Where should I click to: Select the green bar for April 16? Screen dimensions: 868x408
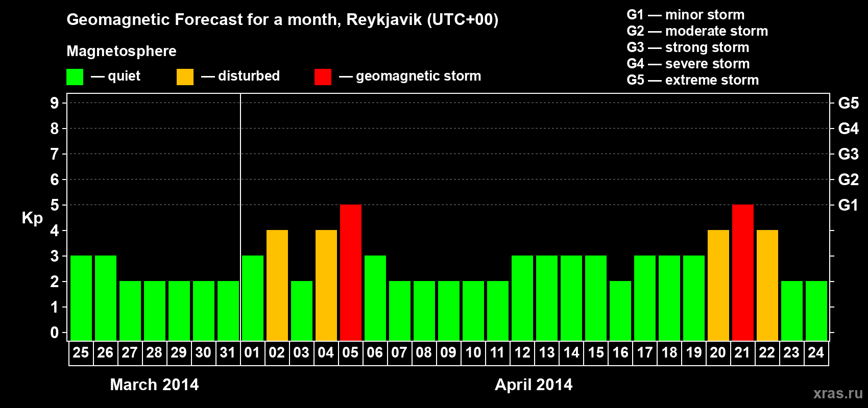[620, 311]
